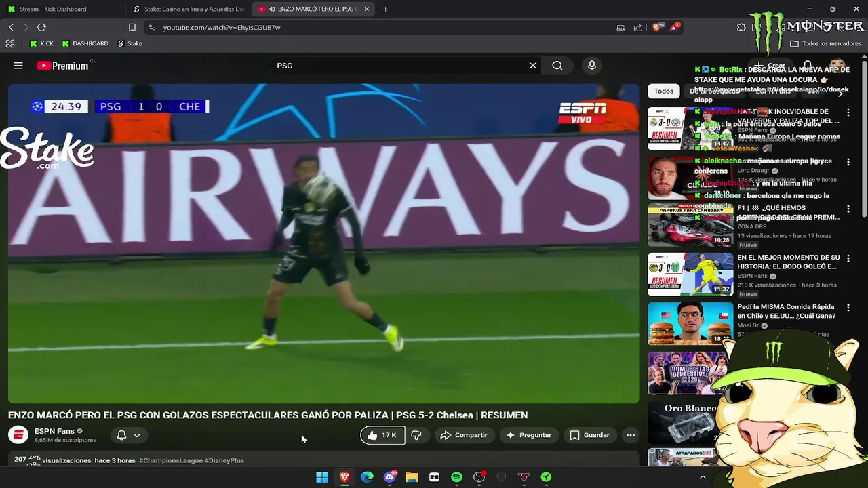Image resolution: width=868 pixels, height=488 pixels.
Task: Click the 8,65 M de suscriptores text
Action: coord(65,441)
